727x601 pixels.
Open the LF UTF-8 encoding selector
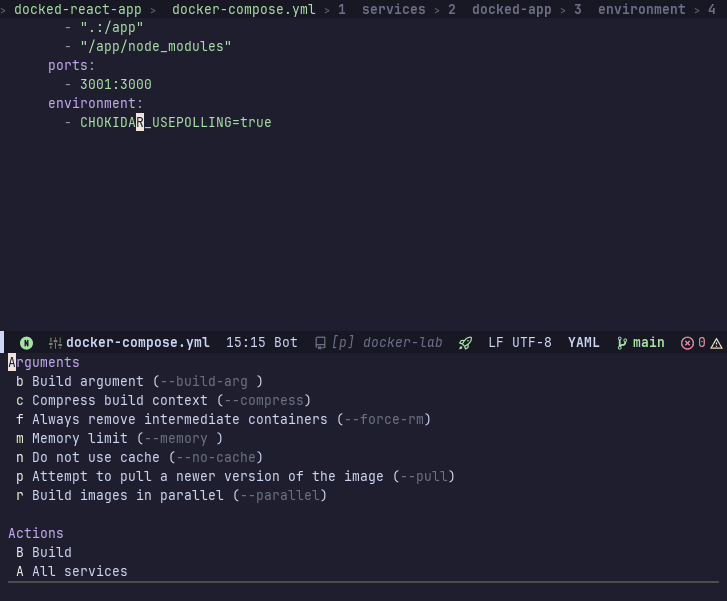[519, 343]
